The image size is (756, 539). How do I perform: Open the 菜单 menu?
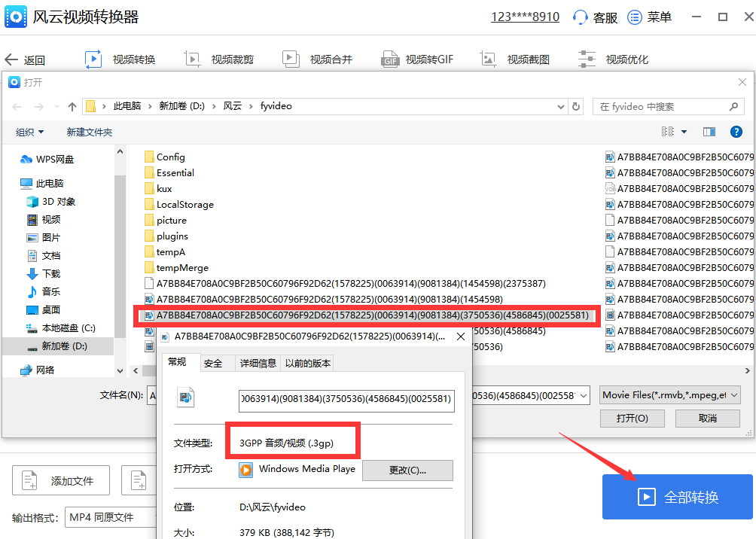[x=649, y=17]
